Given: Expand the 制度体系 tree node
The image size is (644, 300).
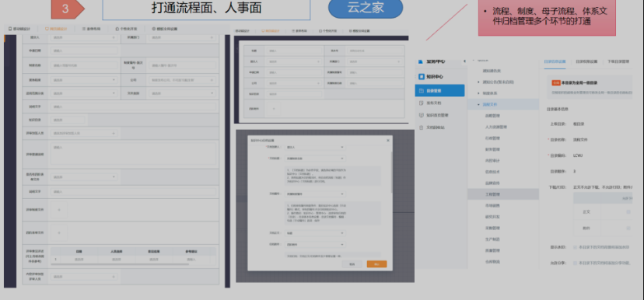Looking at the screenshot, I should pyautogui.click(x=478, y=93).
